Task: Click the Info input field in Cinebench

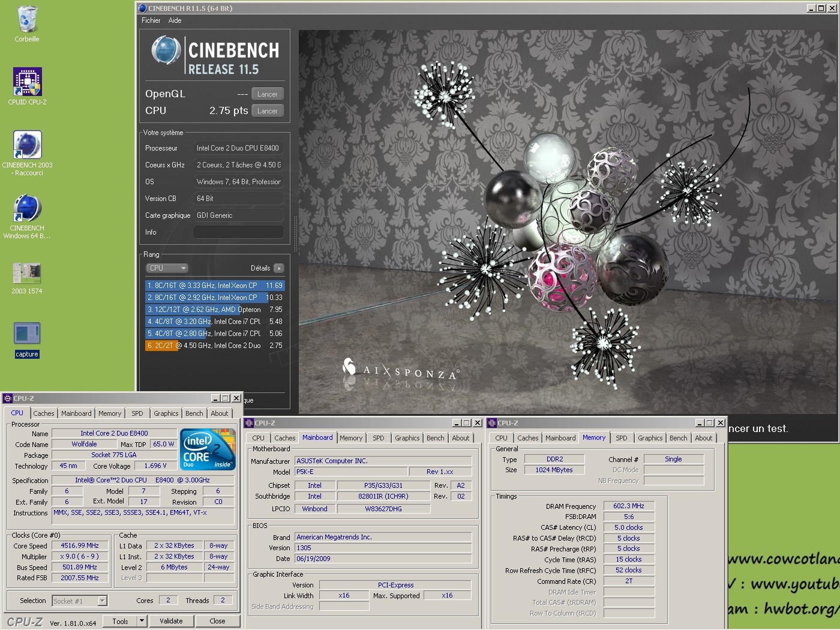Action: (239, 232)
